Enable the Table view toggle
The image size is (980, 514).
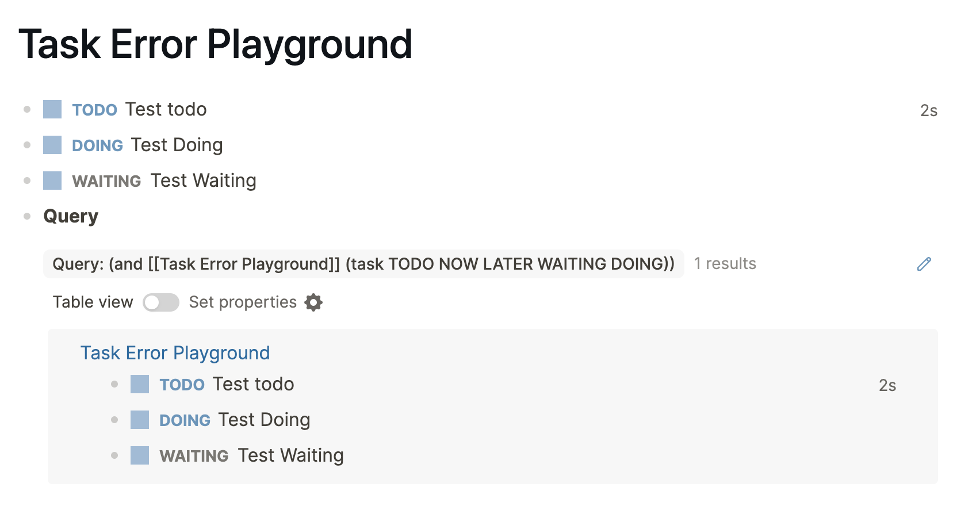[161, 302]
